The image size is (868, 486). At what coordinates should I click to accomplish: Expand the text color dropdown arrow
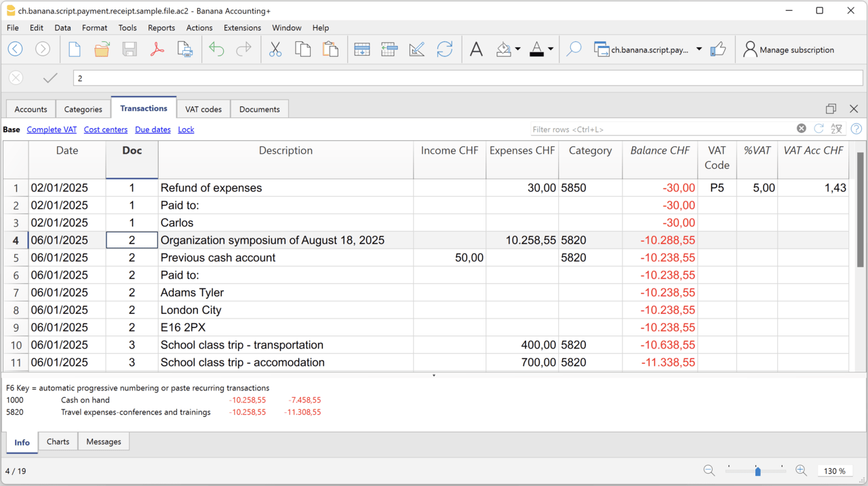coord(551,49)
